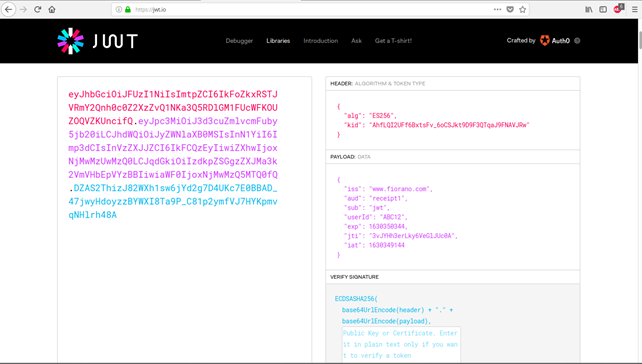Click inside the public key text box
The height and width of the screenshot is (364, 642).
[401, 344]
